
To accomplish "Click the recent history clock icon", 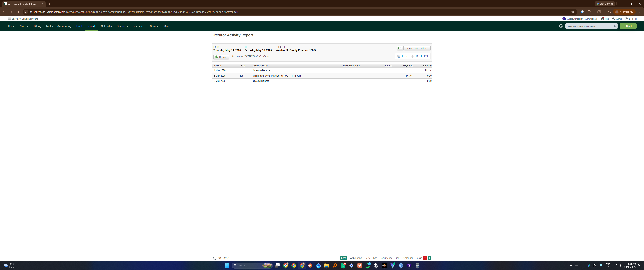I will point(561,26).
